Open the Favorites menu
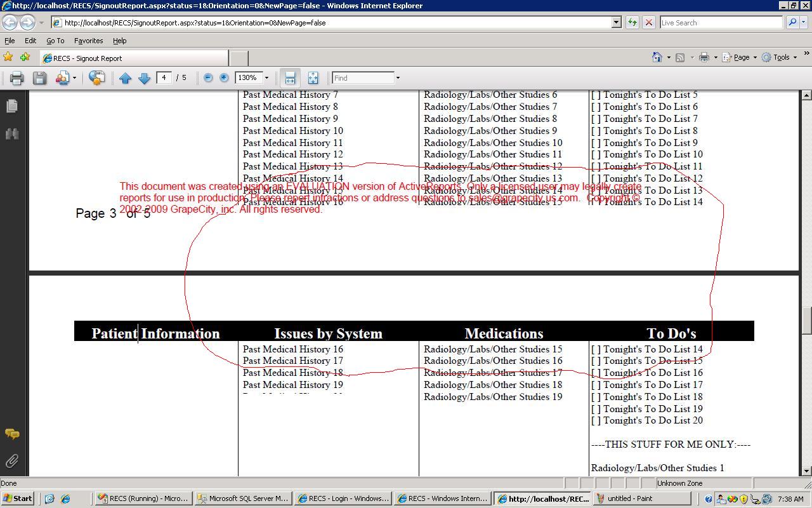 point(88,40)
